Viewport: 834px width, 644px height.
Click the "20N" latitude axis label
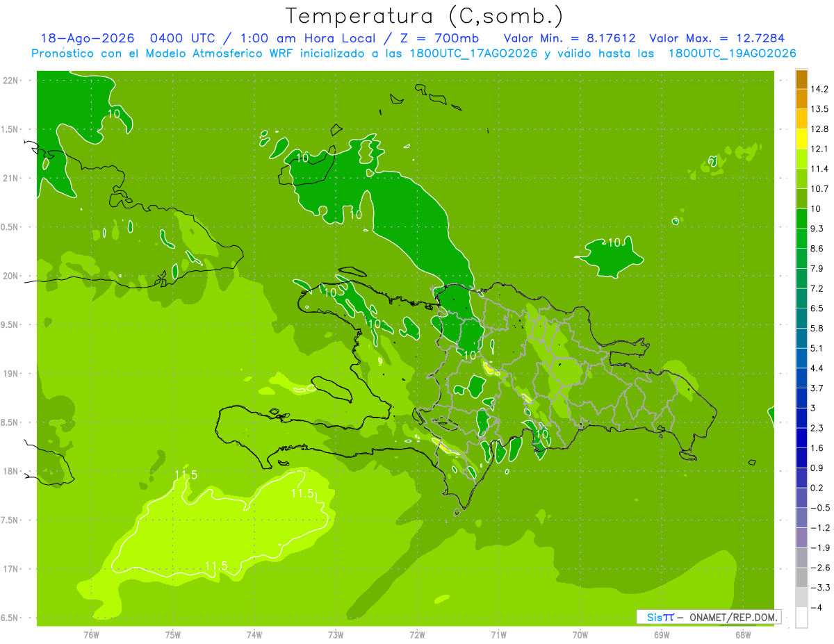(10, 276)
